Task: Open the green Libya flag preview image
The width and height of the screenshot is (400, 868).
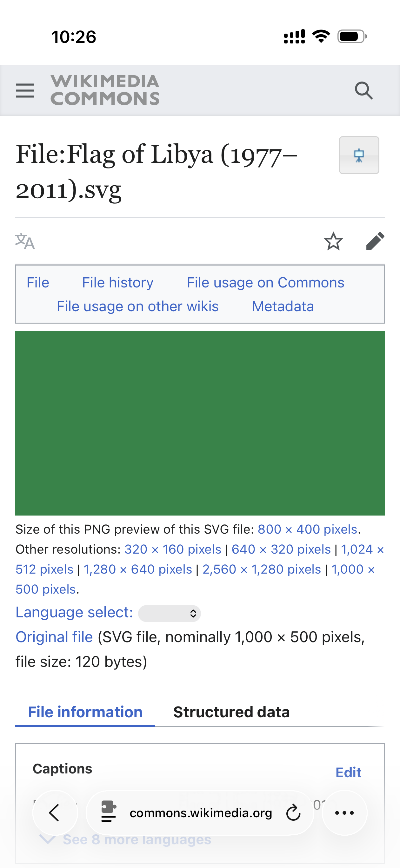Action: click(x=200, y=423)
